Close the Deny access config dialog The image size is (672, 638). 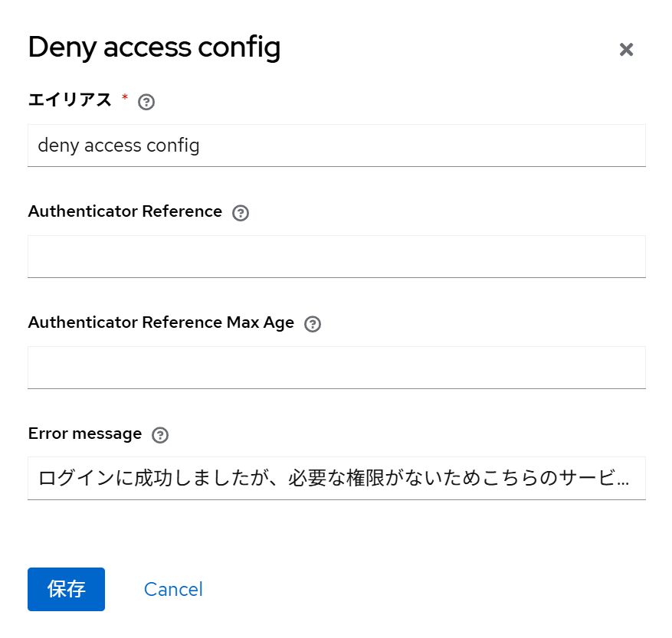click(626, 50)
